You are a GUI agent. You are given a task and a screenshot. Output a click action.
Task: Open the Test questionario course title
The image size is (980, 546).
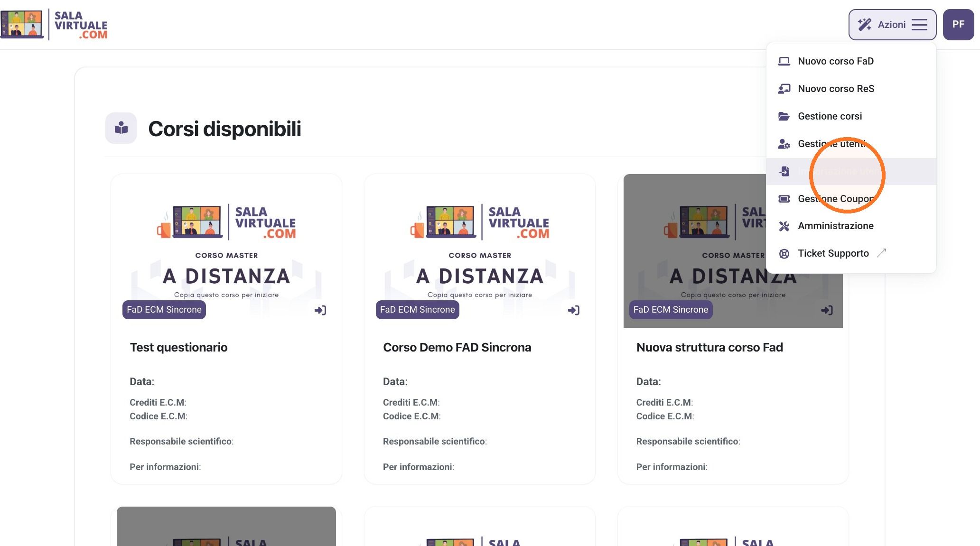pyautogui.click(x=178, y=348)
